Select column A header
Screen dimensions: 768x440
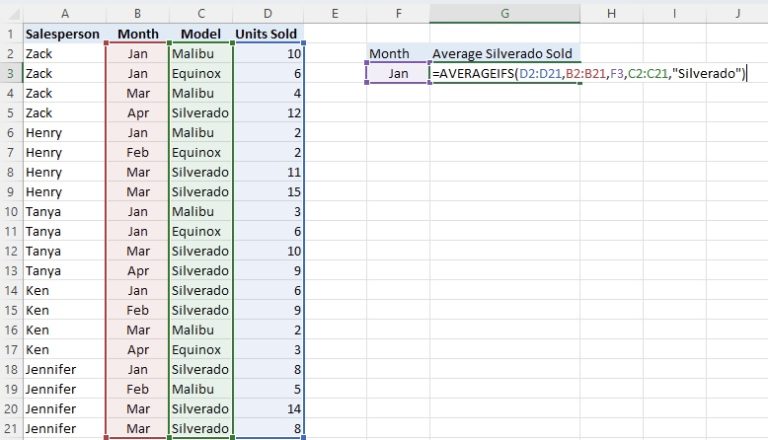click(63, 12)
